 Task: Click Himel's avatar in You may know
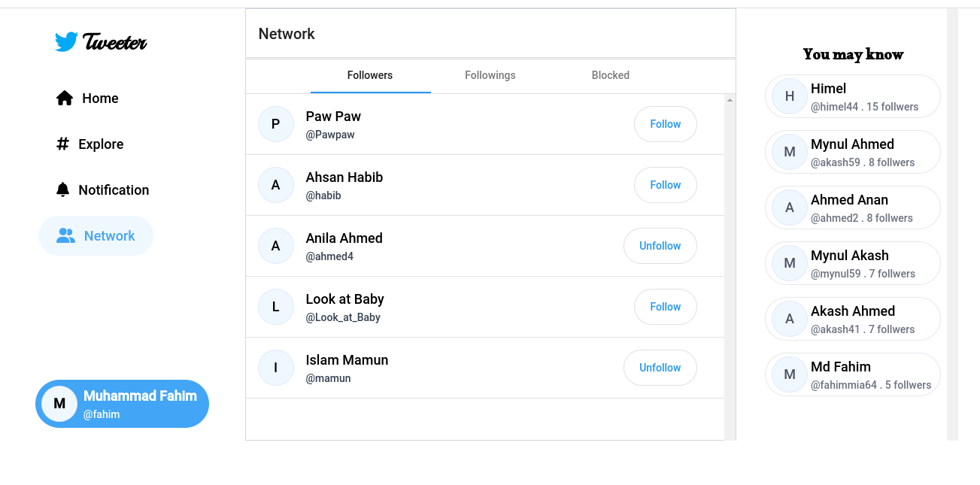[788, 96]
